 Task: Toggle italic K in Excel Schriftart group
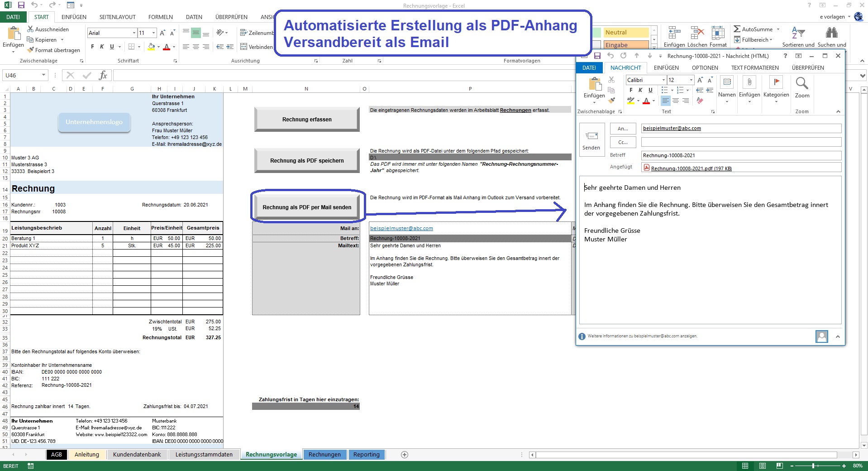coord(102,47)
